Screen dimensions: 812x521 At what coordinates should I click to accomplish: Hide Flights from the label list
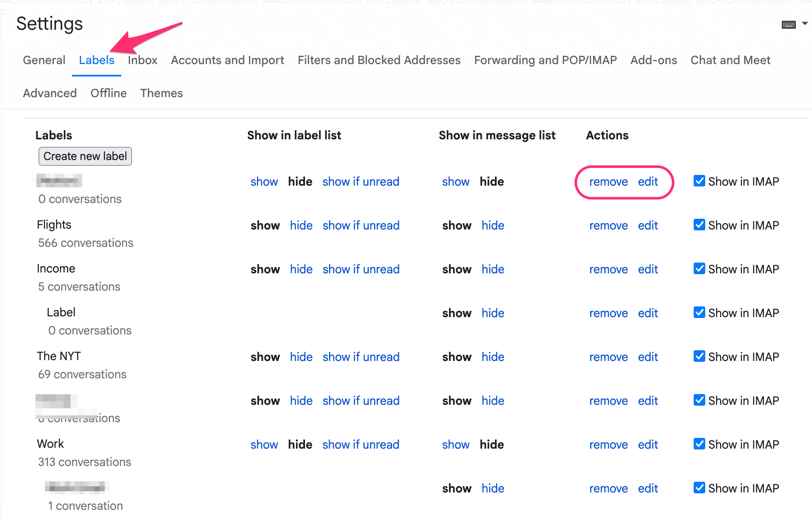[x=301, y=225]
